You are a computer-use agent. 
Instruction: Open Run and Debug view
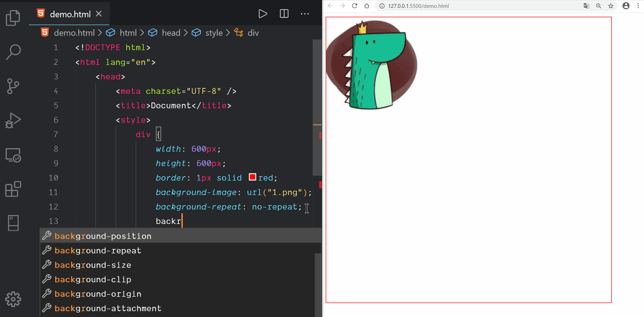(13, 120)
